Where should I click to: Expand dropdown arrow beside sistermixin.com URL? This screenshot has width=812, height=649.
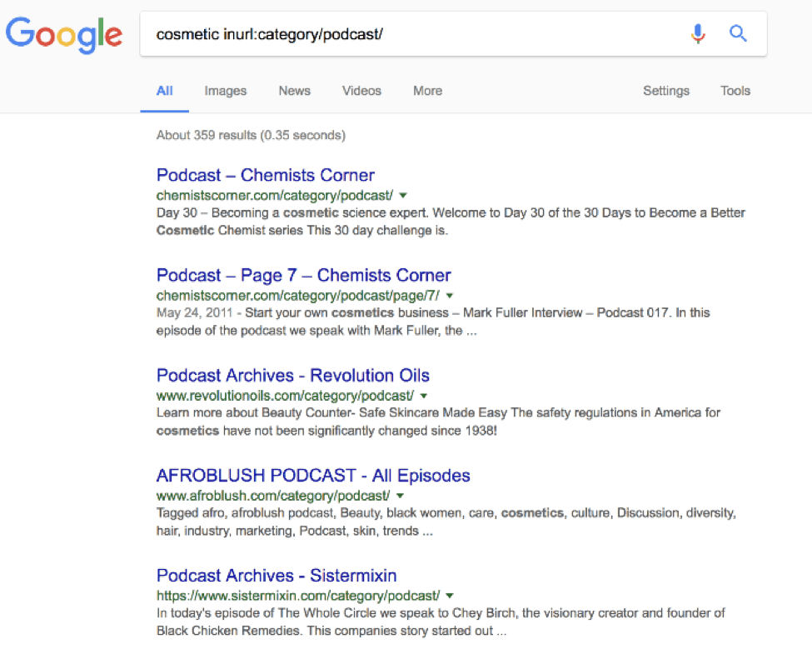coord(450,596)
